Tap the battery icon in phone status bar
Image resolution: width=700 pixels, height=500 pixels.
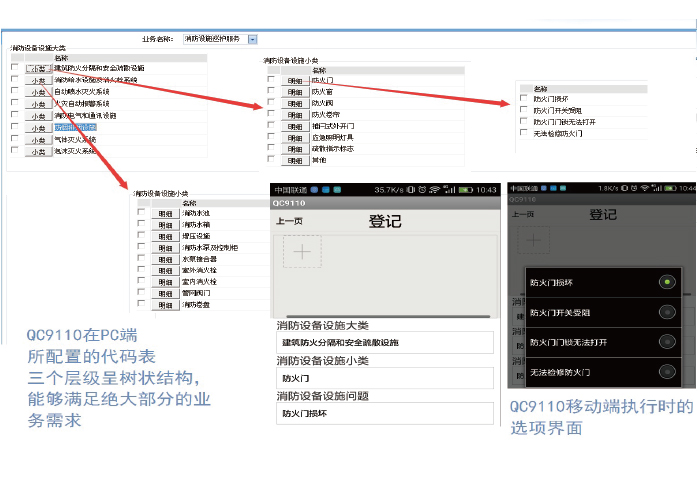(x=467, y=189)
